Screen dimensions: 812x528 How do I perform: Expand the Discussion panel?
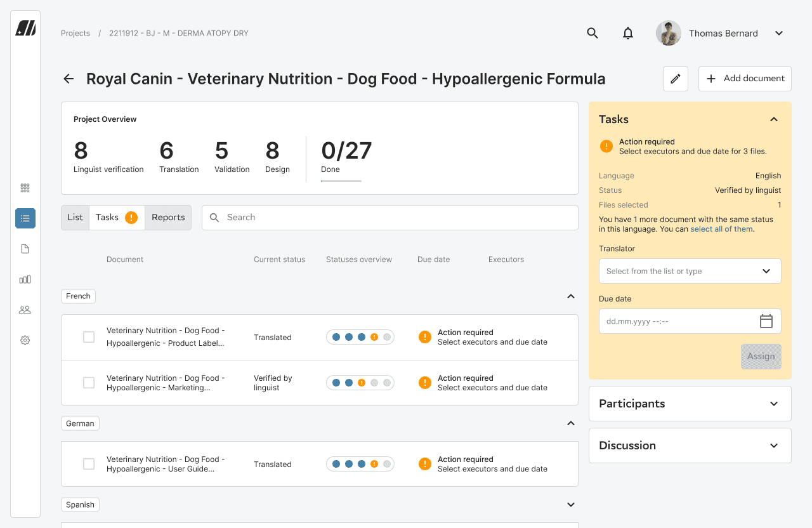click(774, 445)
